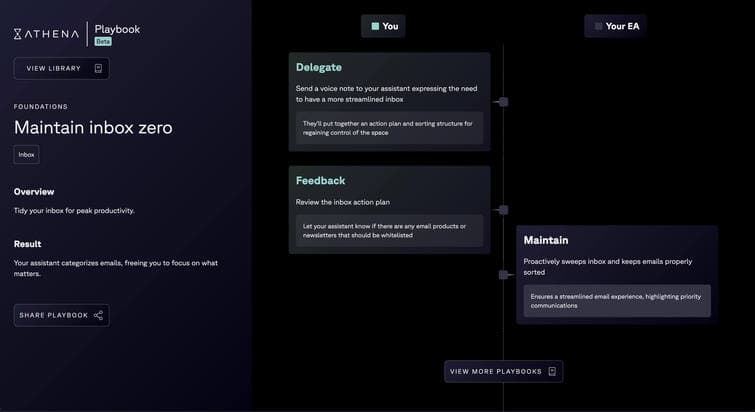Viewport: 755px width, 412px height.
Task: Select the Delegate timeline node
Action: [503, 102]
